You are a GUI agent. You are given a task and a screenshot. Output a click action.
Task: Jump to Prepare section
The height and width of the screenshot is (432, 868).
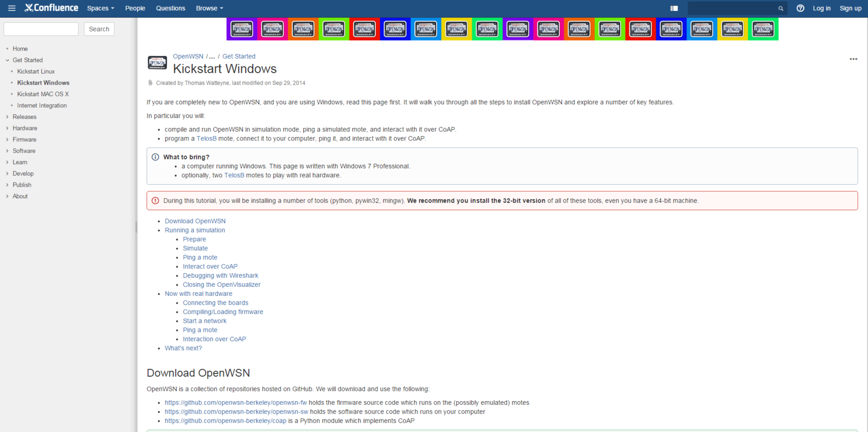pos(194,240)
